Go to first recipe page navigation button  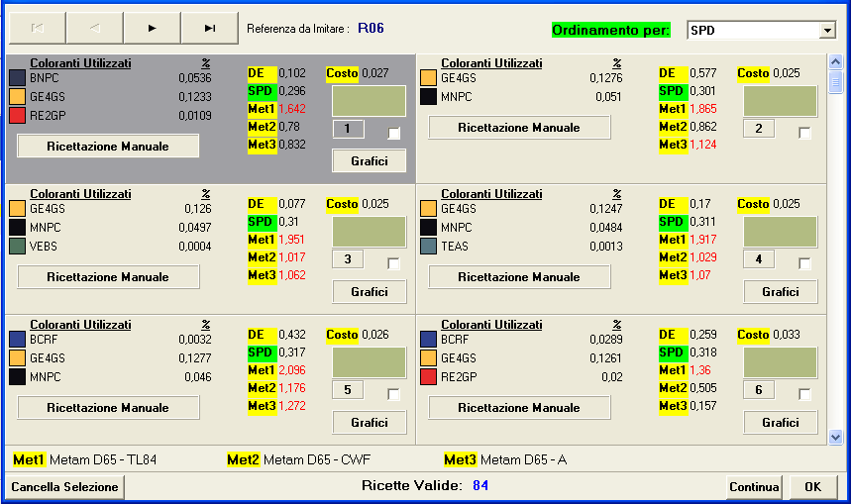coord(38,29)
